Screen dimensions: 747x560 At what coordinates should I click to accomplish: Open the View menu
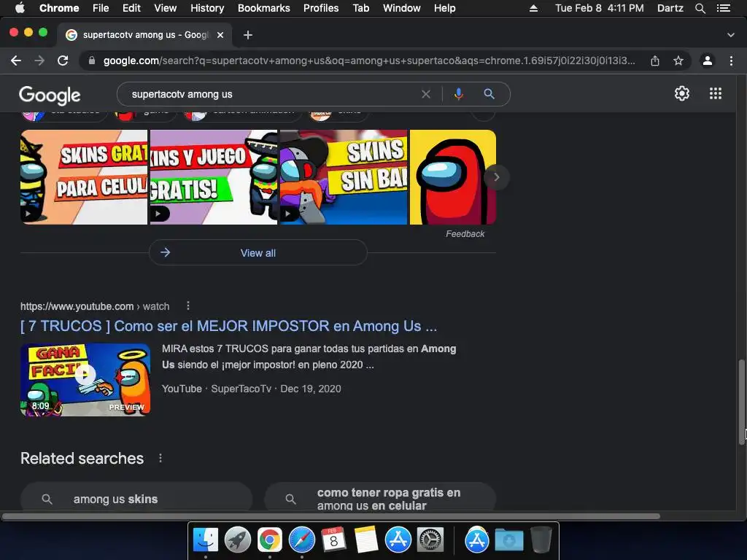tap(166, 8)
